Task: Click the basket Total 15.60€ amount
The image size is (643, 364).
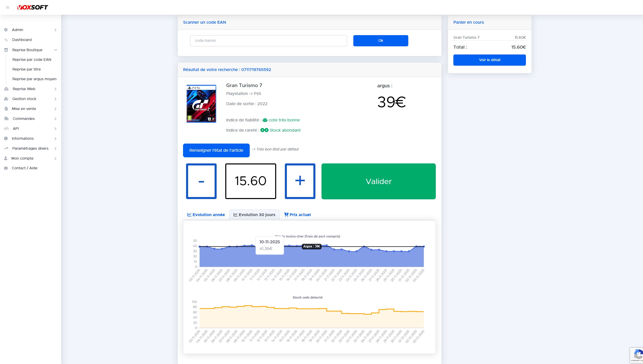Action: click(518, 47)
